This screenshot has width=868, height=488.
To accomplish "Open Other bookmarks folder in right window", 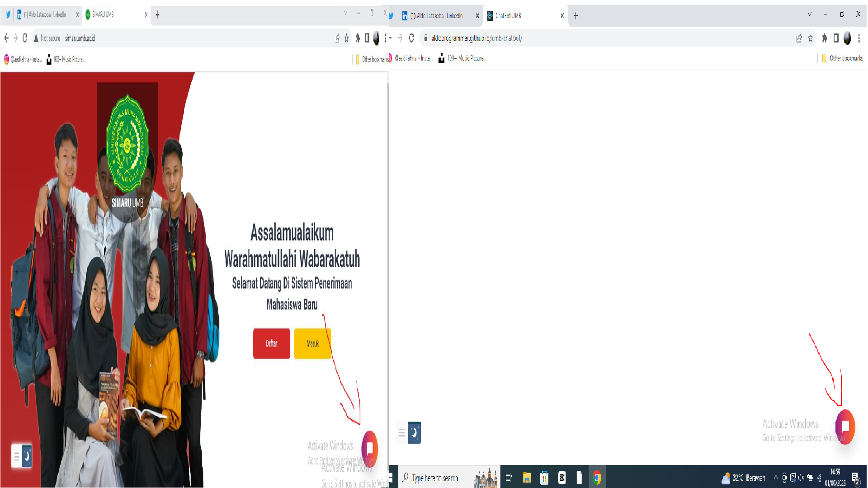I will tap(843, 58).
